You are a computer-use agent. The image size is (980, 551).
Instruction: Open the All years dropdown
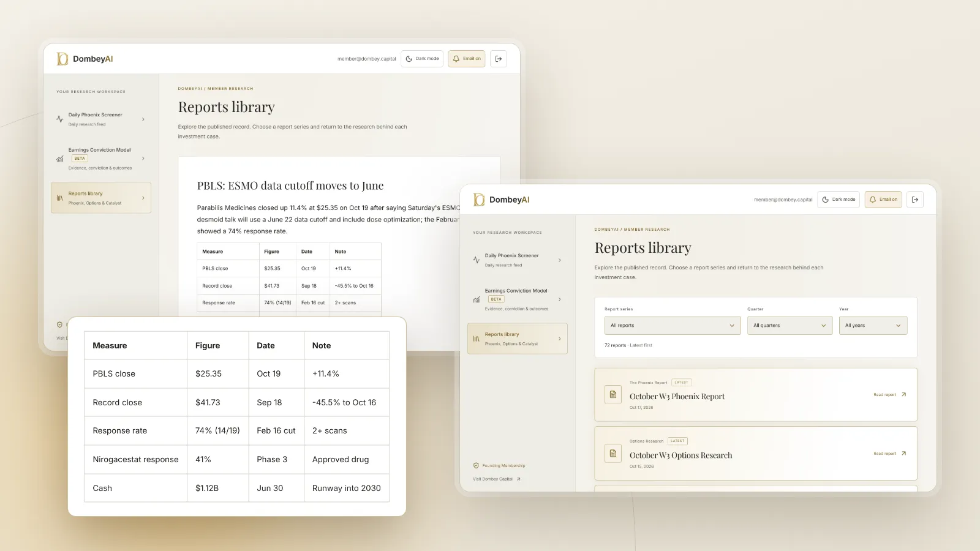[x=873, y=326]
